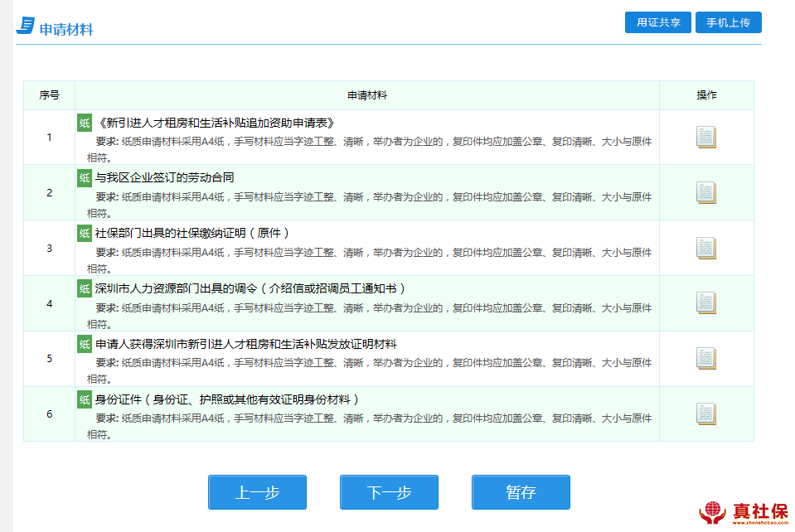
Task: Click the 用证共享 button
Action: coord(658,23)
